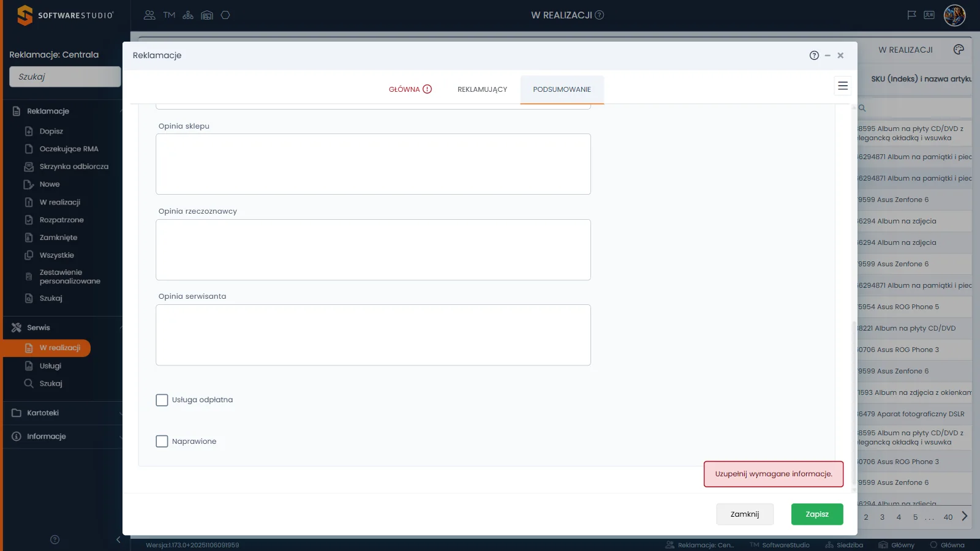Go to next page in background pagination

tap(965, 516)
